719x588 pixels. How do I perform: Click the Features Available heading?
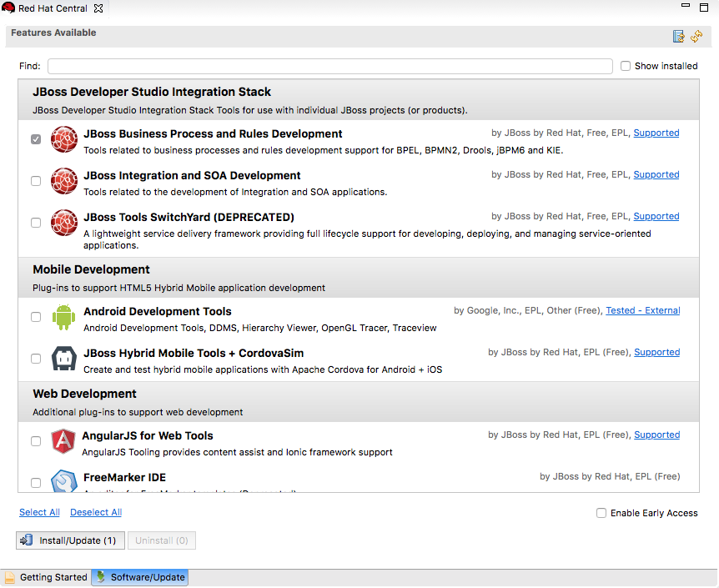pyautogui.click(x=53, y=33)
